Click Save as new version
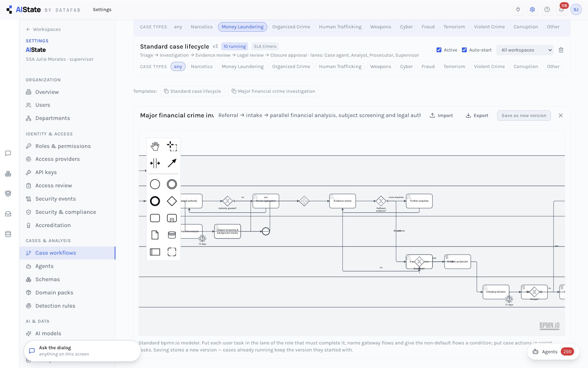588x368 pixels. click(524, 116)
